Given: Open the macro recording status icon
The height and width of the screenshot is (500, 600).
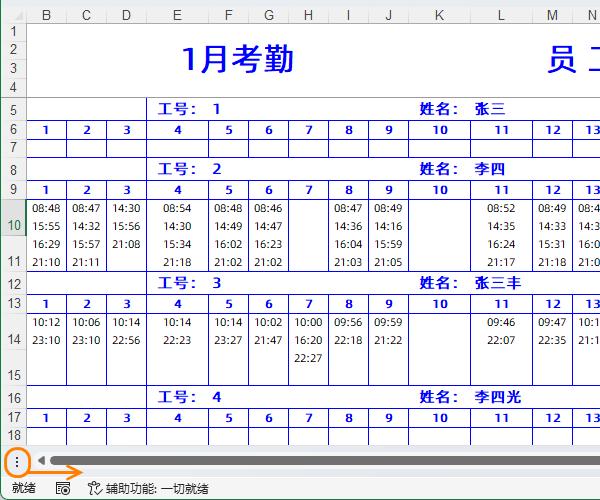Looking at the screenshot, I should (63, 489).
